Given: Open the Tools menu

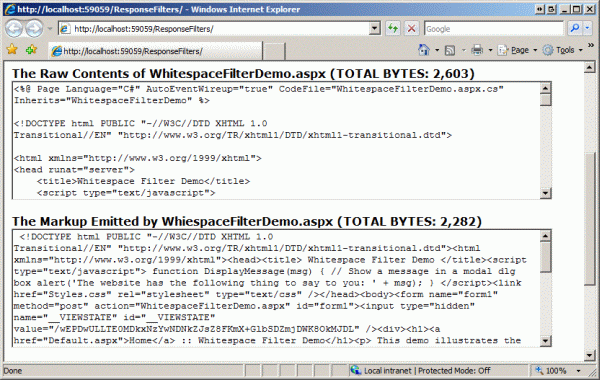Looking at the screenshot, I should (562, 50).
